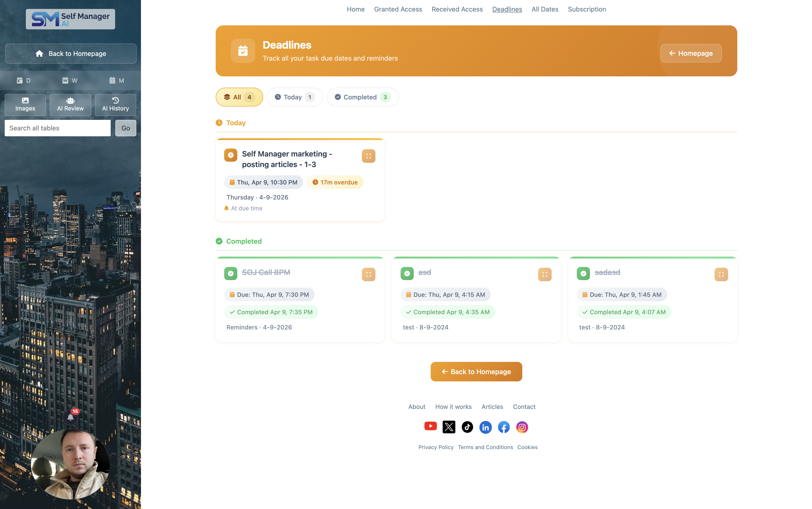Expand the asd task card
This screenshot has height=509, width=812.
pos(544,274)
